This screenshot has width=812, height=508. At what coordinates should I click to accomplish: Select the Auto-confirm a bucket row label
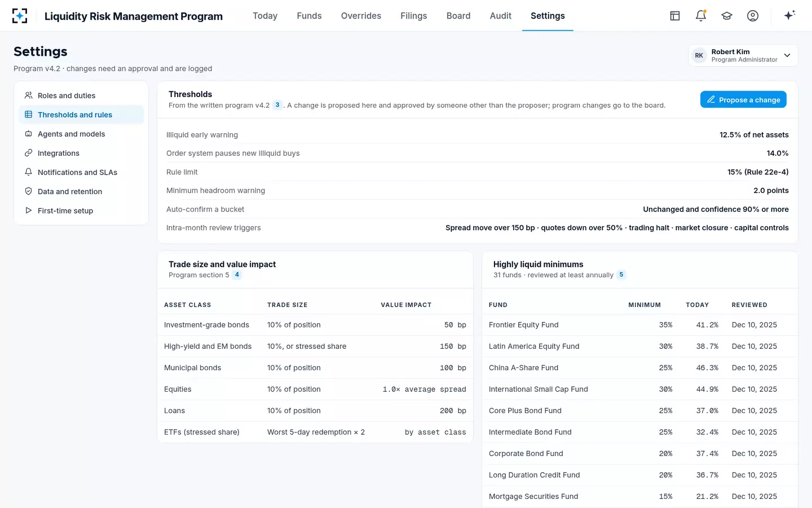coord(205,209)
